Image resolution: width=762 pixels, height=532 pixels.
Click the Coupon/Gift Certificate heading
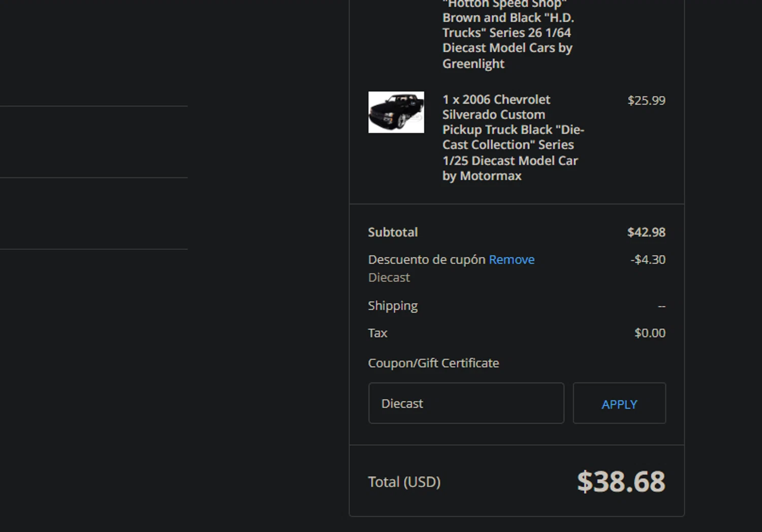433,363
